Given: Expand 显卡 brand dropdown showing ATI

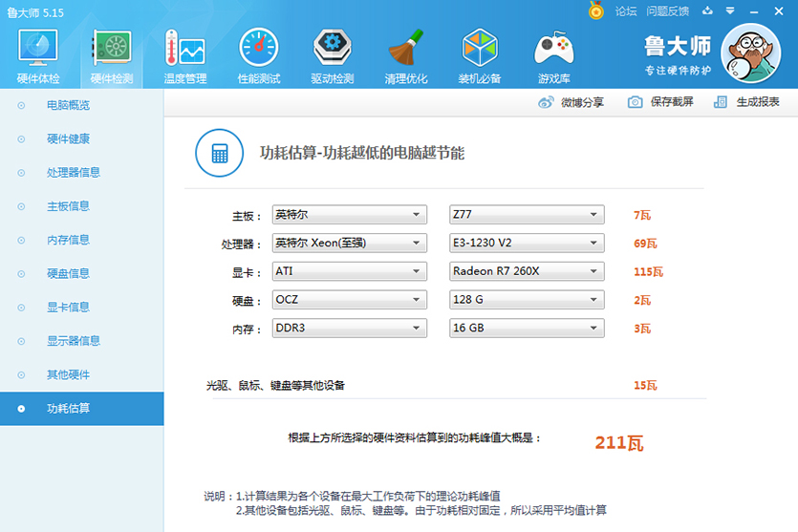Looking at the screenshot, I should tap(349, 271).
